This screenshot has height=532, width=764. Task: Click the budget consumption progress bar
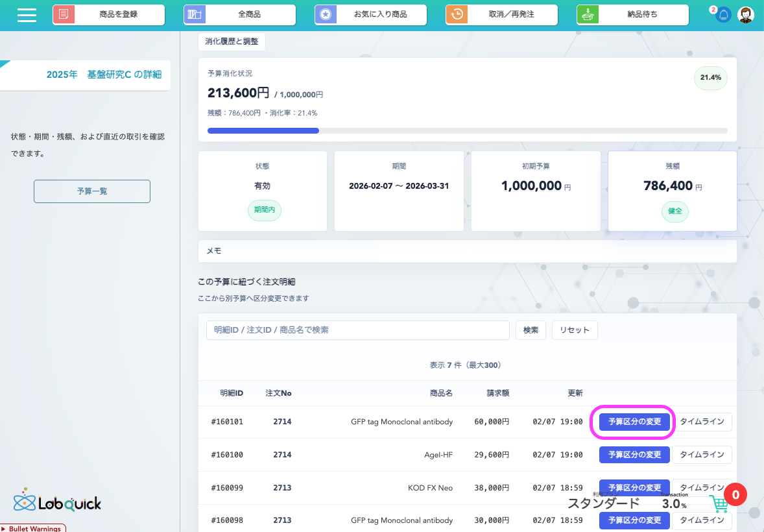(467, 130)
